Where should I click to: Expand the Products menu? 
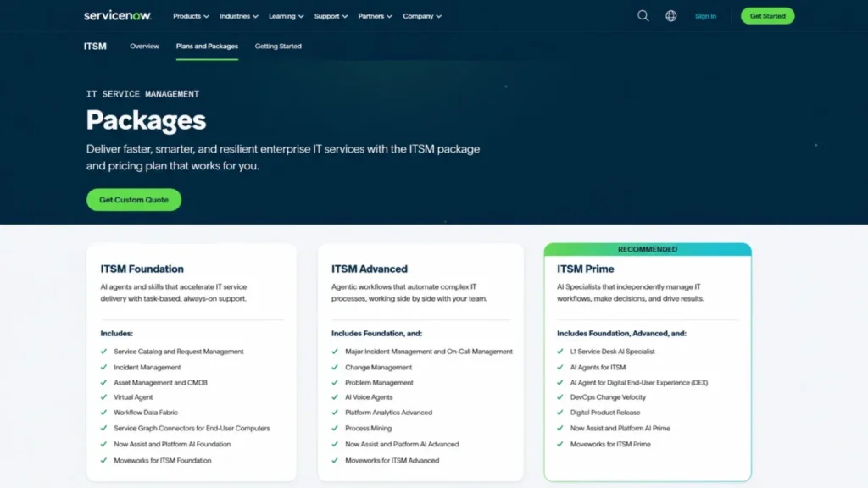[x=191, y=16]
